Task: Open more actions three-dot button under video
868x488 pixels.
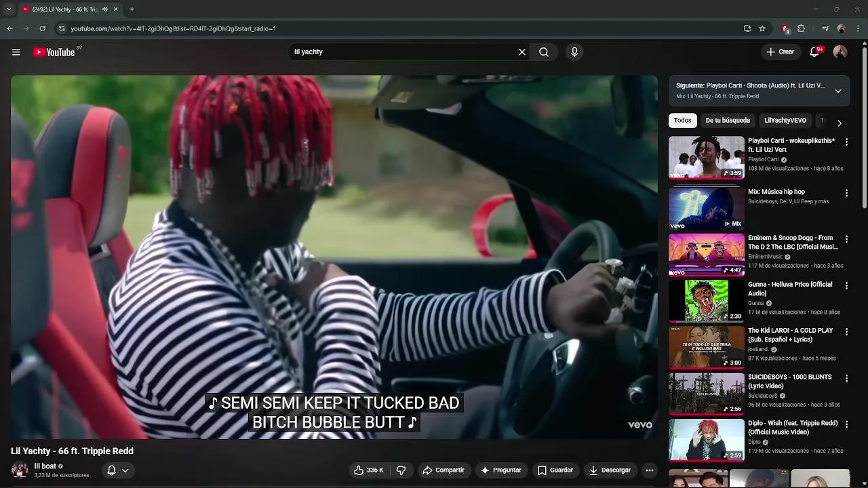Action: pos(650,470)
